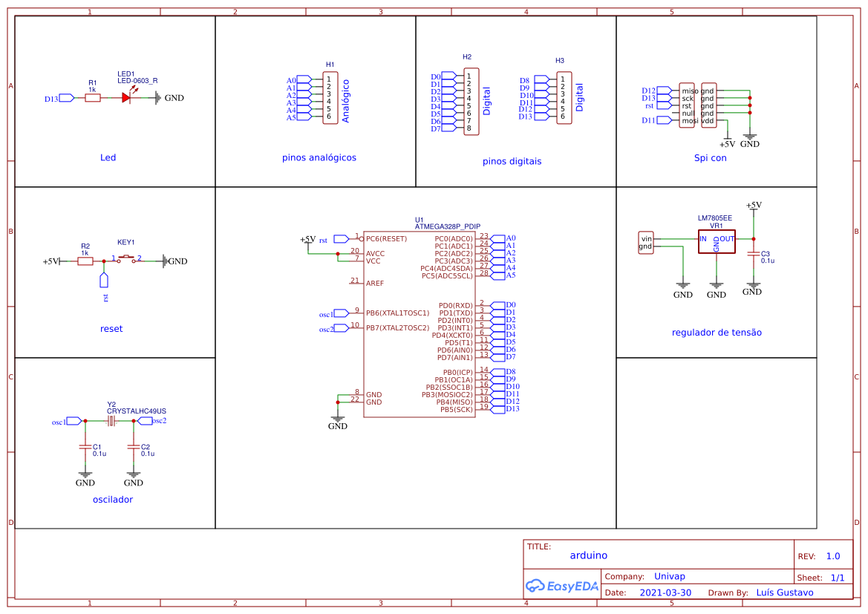Click the H1 analog header connector
868x614 pixels.
[x=330, y=98]
